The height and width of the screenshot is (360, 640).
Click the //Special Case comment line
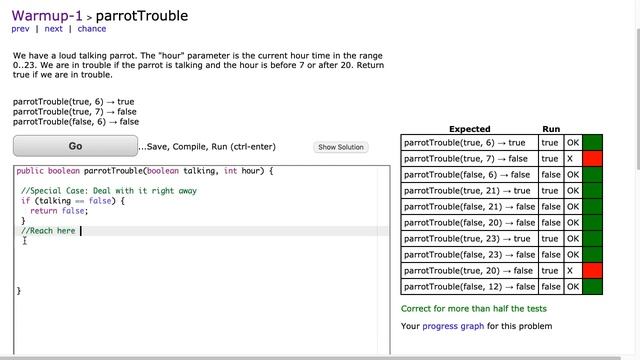pyautogui.click(x=109, y=191)
